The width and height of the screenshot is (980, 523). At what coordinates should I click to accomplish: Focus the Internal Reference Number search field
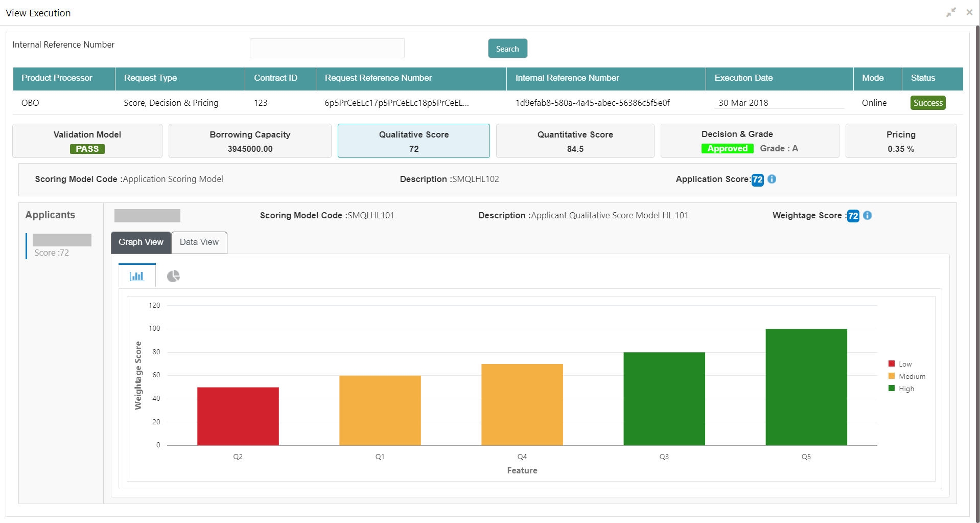tap(327, 48)
